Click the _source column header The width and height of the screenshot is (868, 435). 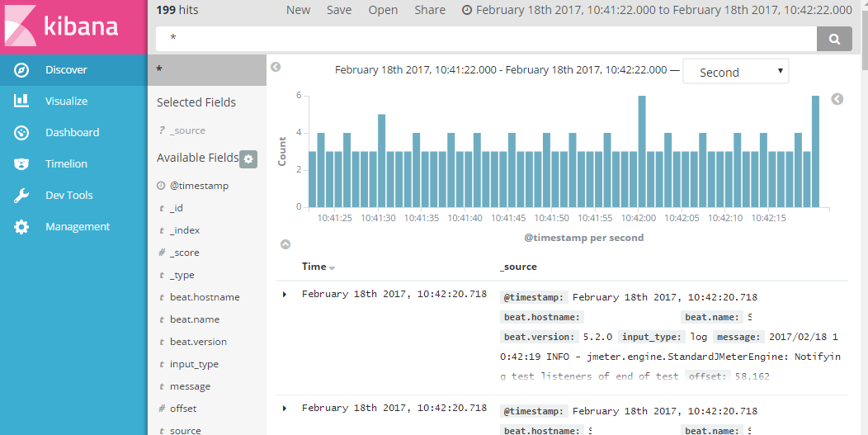pos(518,267)
